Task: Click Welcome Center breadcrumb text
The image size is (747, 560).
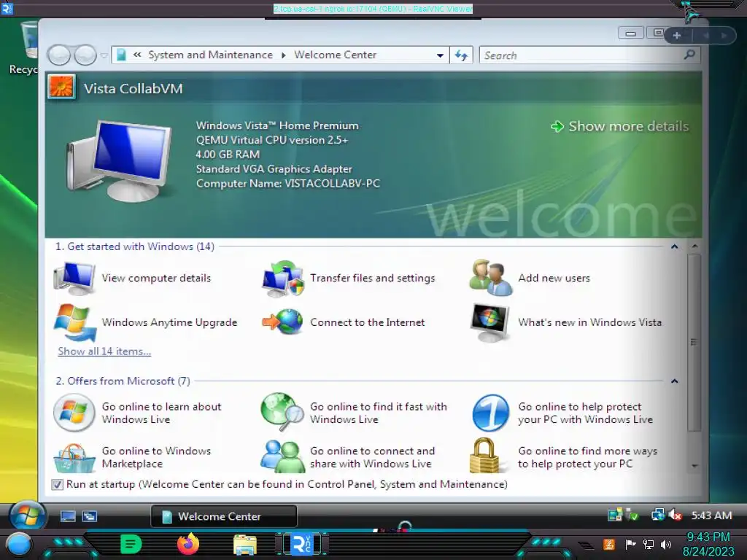Action: tap(336, 55)
